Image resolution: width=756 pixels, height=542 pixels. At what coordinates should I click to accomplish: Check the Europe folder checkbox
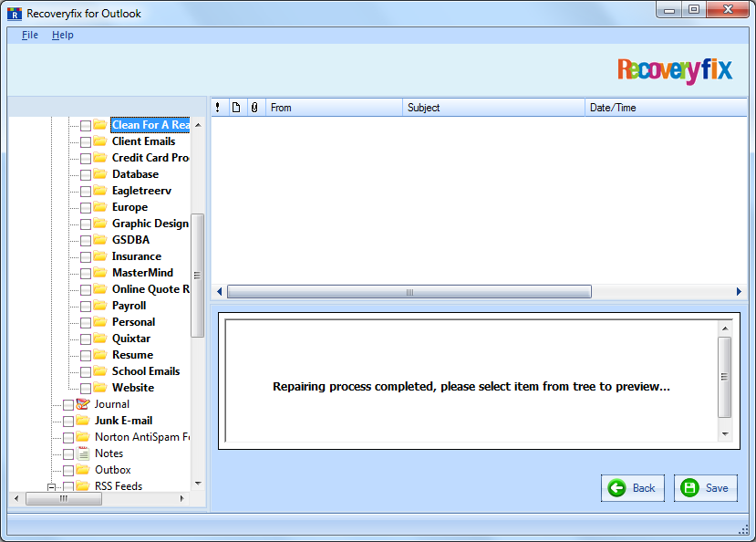[x=86, y=208]
